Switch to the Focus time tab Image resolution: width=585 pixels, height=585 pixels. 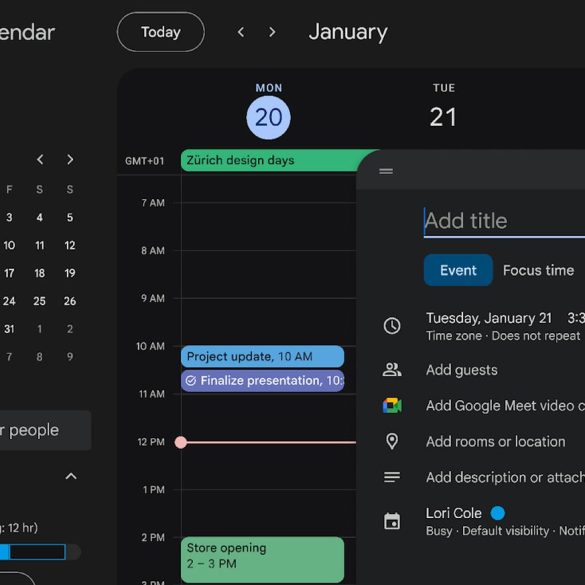[x=538, y=270]
